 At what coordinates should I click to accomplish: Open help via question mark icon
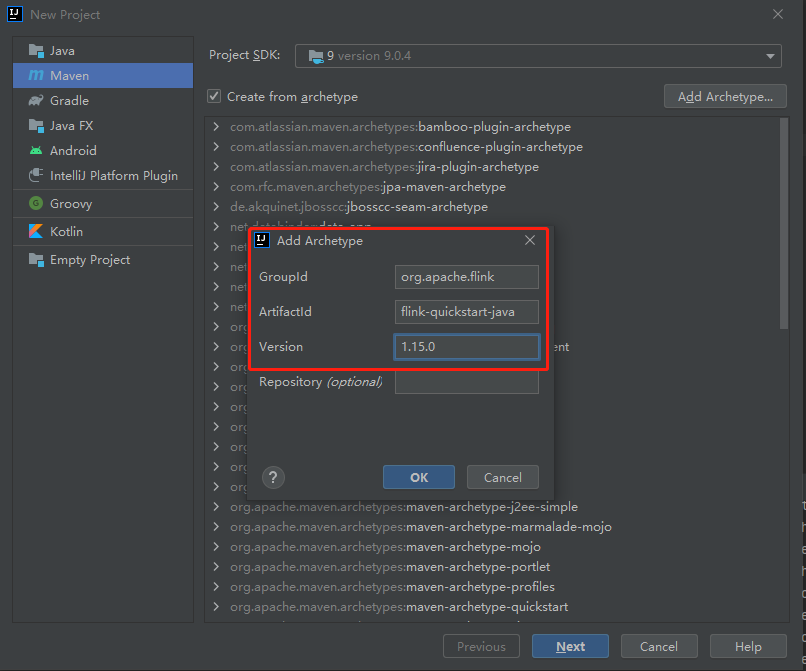point(273,478)
